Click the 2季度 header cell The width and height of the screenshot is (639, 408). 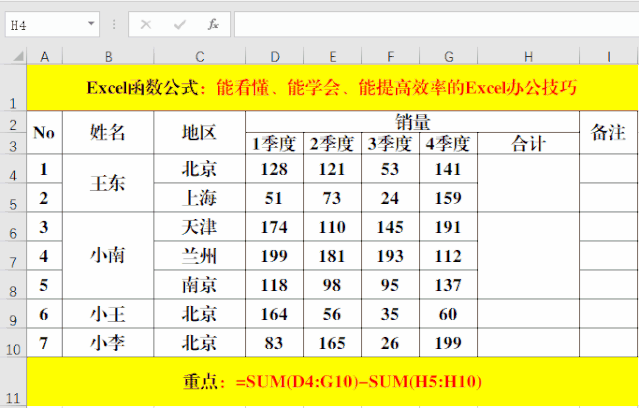pos(333,143)
